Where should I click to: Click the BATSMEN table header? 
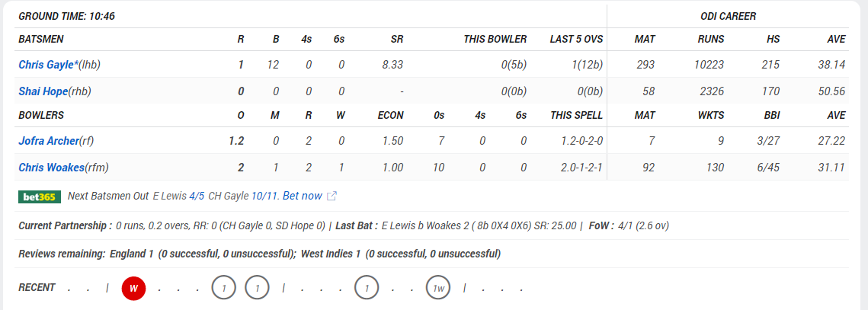pos(41,40)
